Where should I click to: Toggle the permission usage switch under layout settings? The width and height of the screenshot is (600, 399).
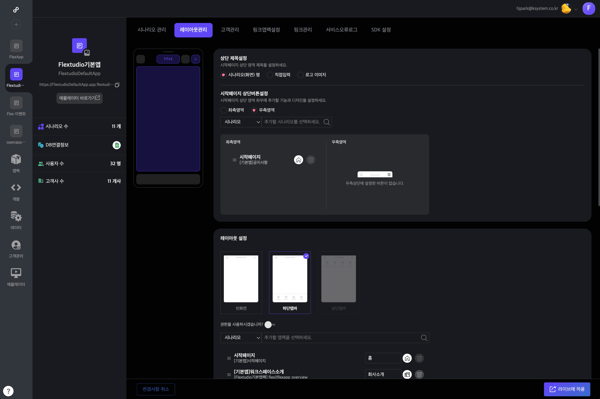[270, 324]
